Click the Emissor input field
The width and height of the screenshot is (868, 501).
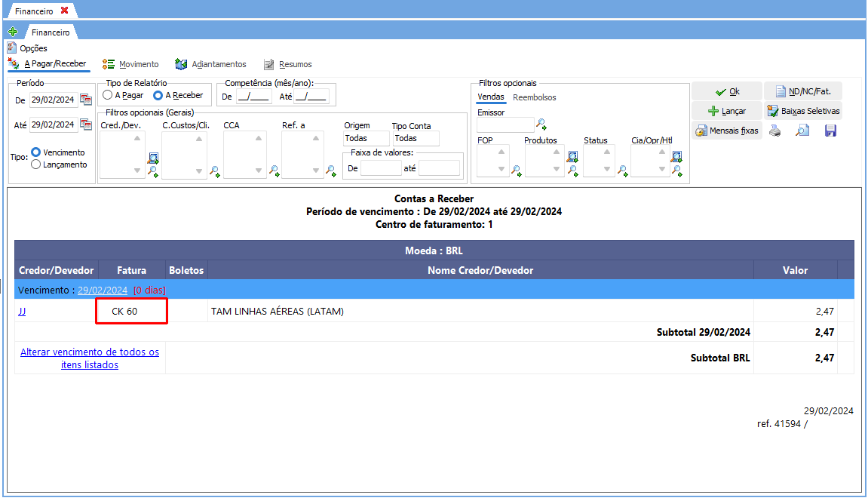[505, 124]
